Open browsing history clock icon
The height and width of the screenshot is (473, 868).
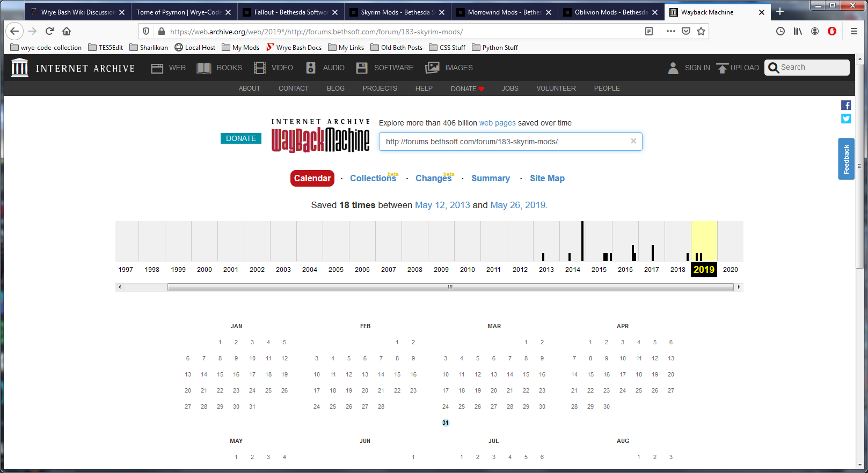781,31
